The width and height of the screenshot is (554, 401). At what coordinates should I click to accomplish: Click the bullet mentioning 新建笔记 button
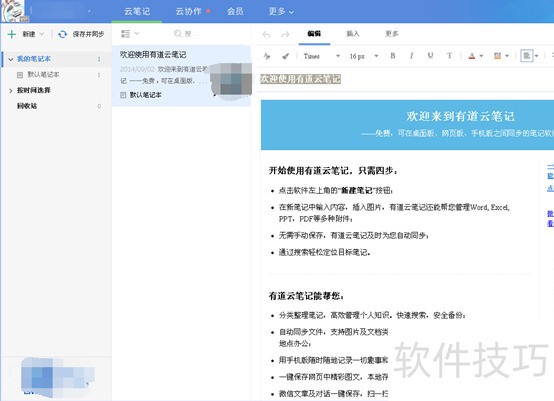tap(336, 191)
